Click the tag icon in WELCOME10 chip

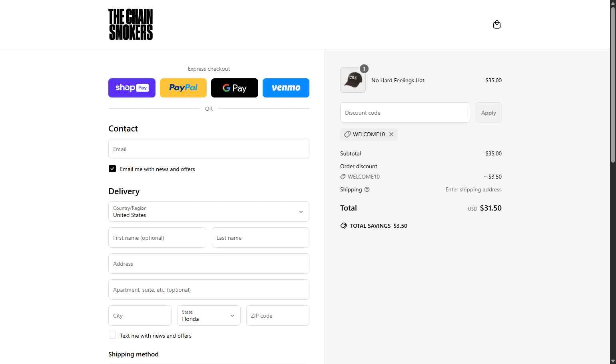tap(347, 134)
